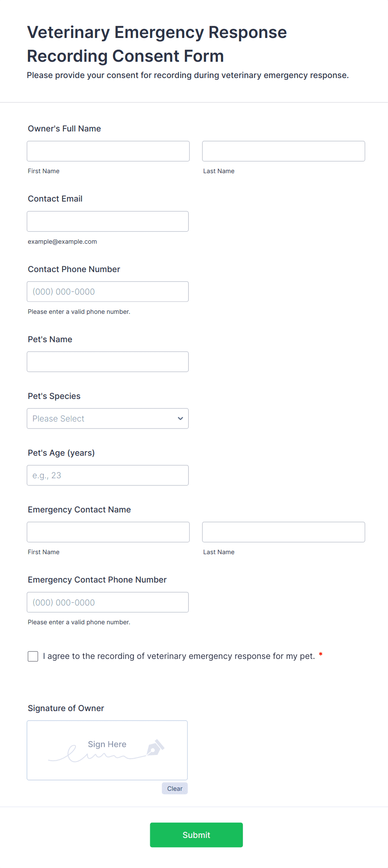Click the Contact Email label
Image resolution: width=388 pixels, height=868 pixels.
point(55,199)
